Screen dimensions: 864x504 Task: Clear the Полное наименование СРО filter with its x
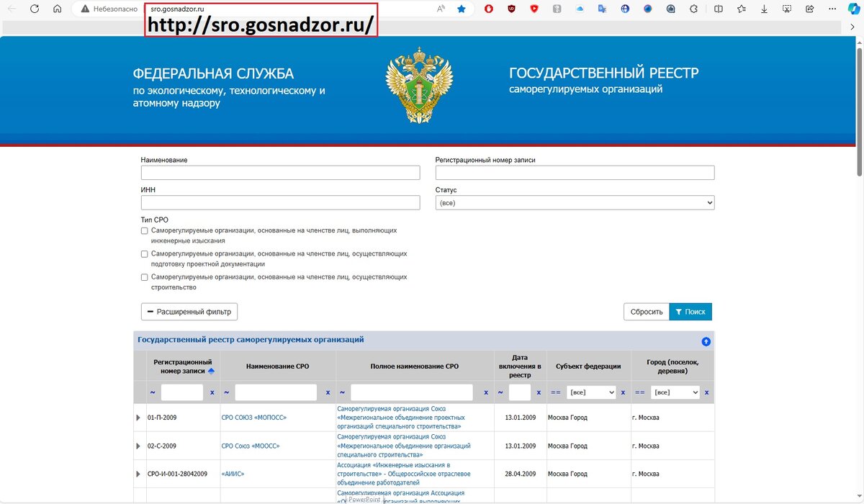click(x=485, y=392)
